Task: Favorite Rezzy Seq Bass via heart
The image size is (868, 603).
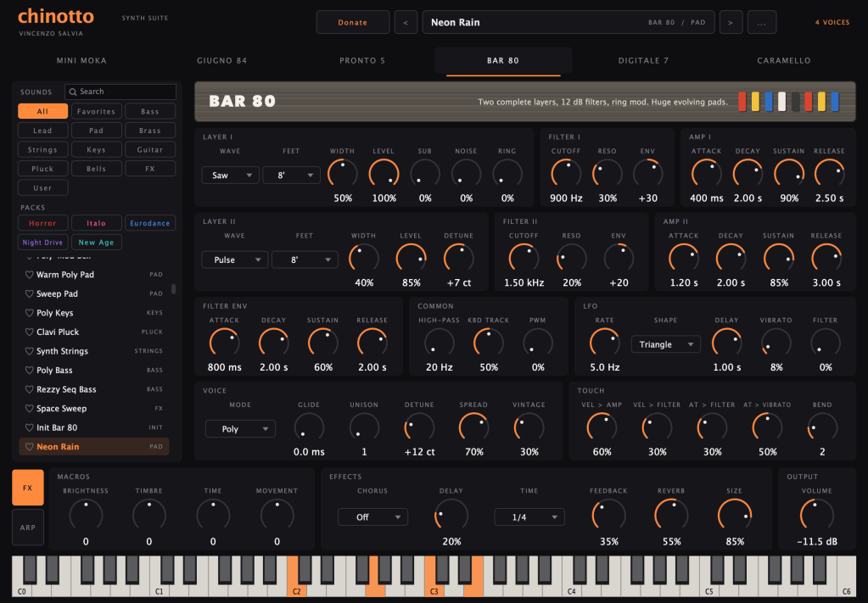Action: tap(30, 389)
